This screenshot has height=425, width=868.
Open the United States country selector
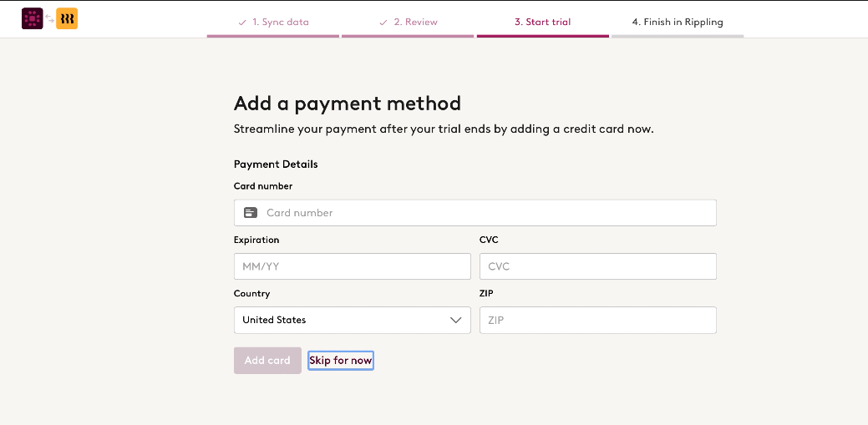pyautogui.click(x=352, y=320)
